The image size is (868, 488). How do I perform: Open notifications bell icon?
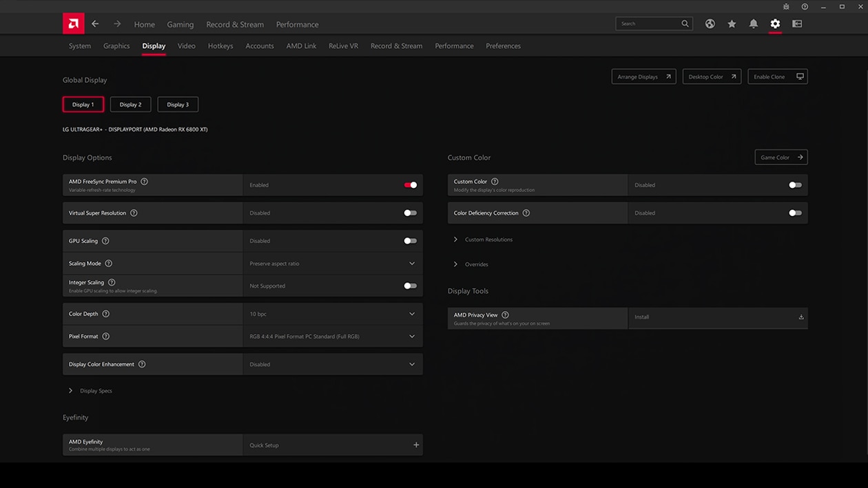pos(754,23)
